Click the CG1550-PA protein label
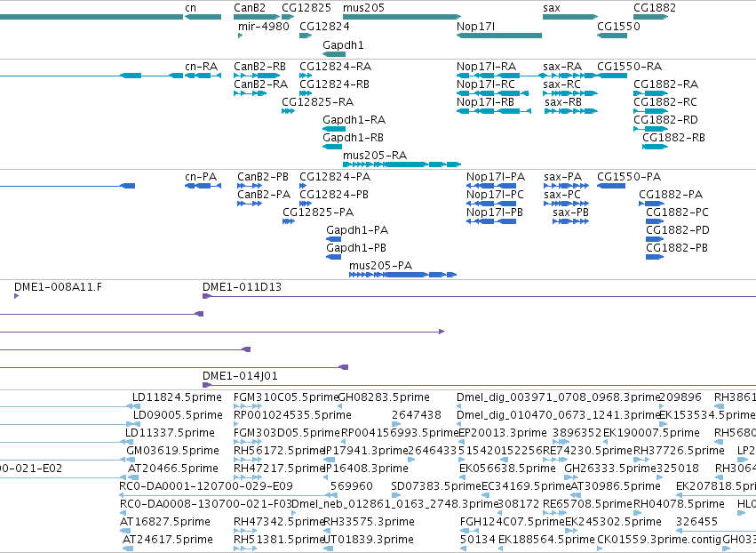Image resolution: width=756 pixels, height=553 pixels. 629,177
